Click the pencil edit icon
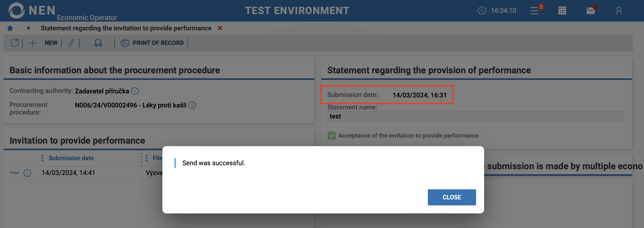The width and height of the screenshot is (644, 228). (x=71, y=43)
